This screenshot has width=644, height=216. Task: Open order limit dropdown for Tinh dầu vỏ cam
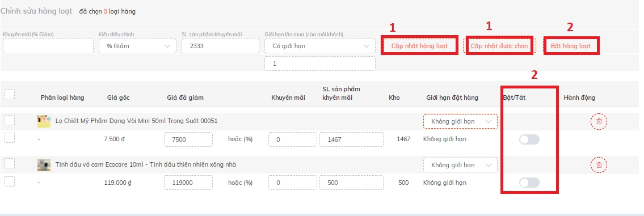coord(460,164)
